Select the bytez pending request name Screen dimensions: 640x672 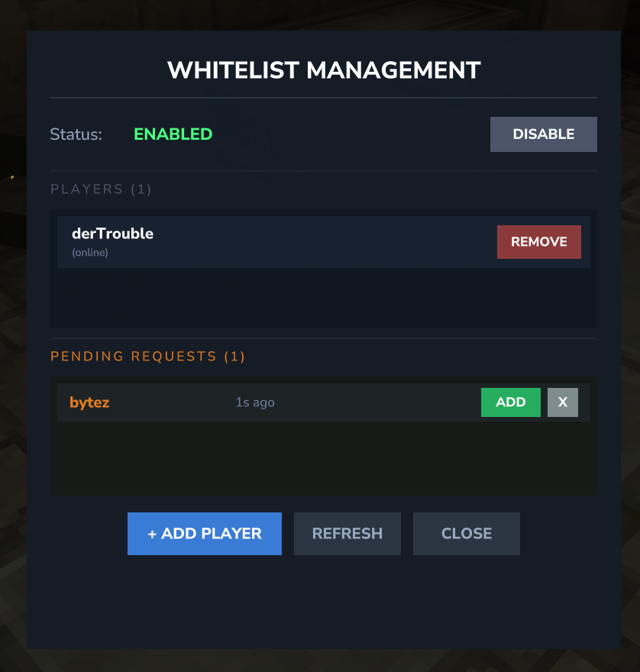pyautogui.click(x=89, y=402)
